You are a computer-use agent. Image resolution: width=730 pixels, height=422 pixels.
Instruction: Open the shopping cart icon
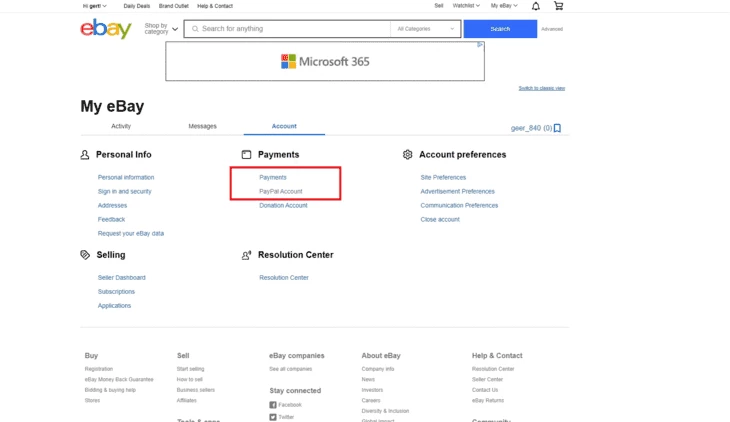[x=558, y=6]
